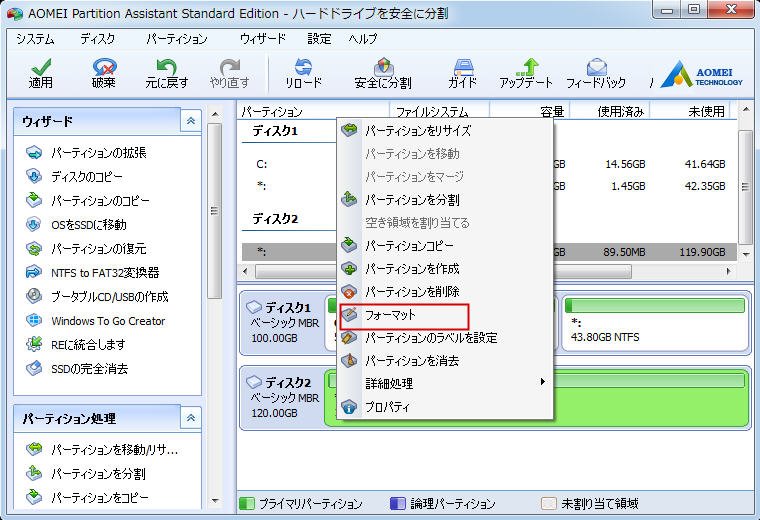Sort by 容量 column header
This screenshot has width=760, height=520.
[x=530, y=111]
